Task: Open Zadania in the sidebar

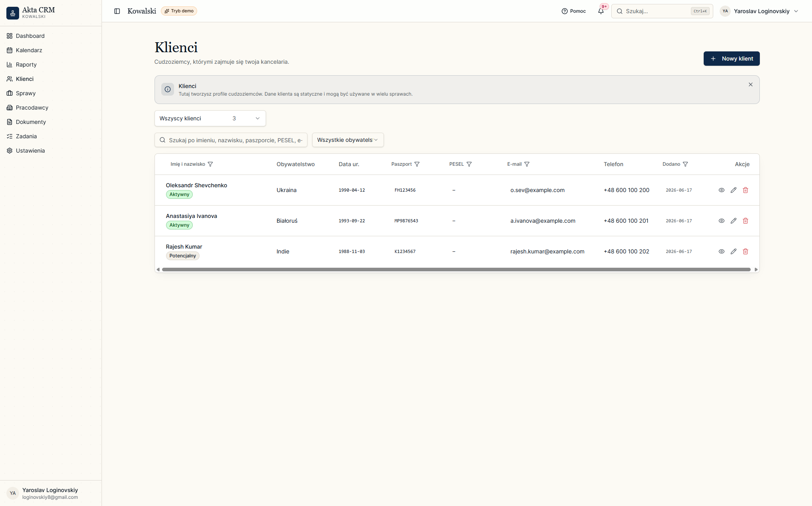Action: 51,136
